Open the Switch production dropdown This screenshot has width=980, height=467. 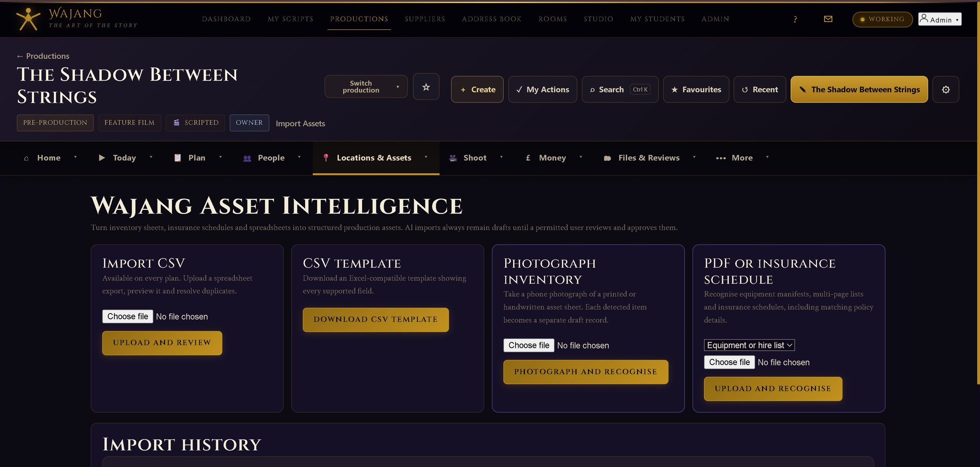(x=366, y=86)
